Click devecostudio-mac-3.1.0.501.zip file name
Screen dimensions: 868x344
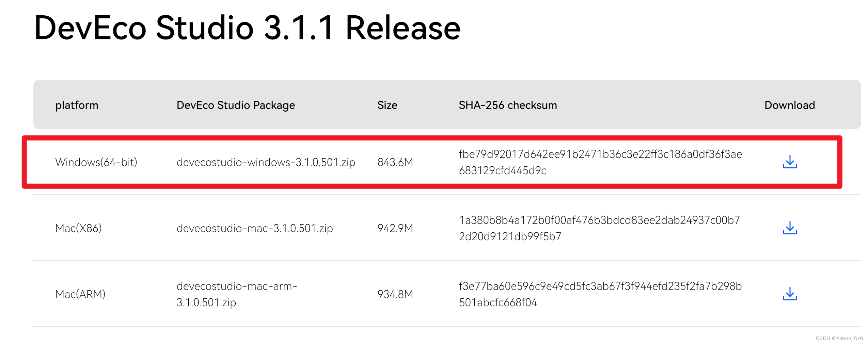[254, 228]
